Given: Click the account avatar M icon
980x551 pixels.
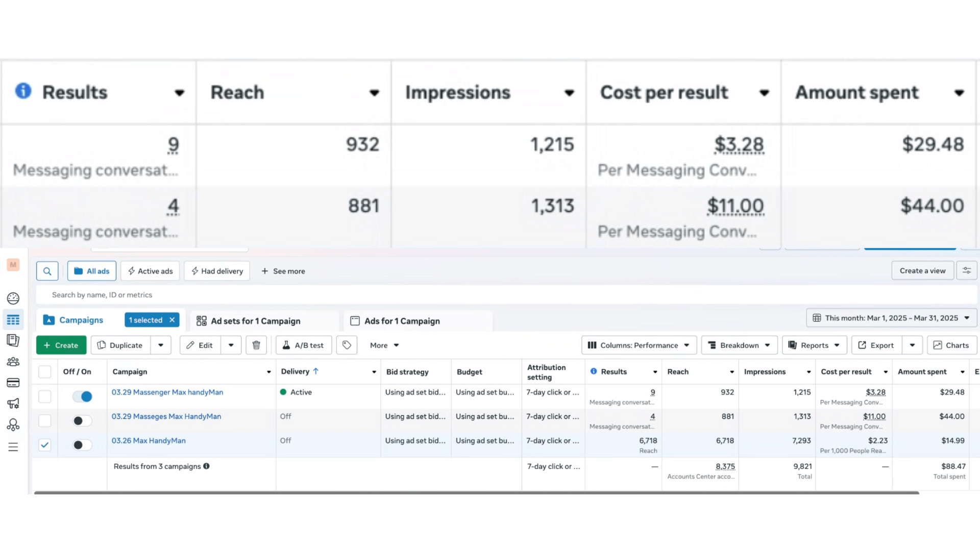Looking at the screenshot, I should 13,265.
